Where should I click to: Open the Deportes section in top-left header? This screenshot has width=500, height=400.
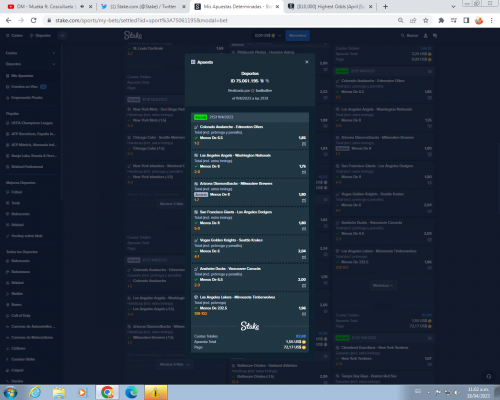41,35
